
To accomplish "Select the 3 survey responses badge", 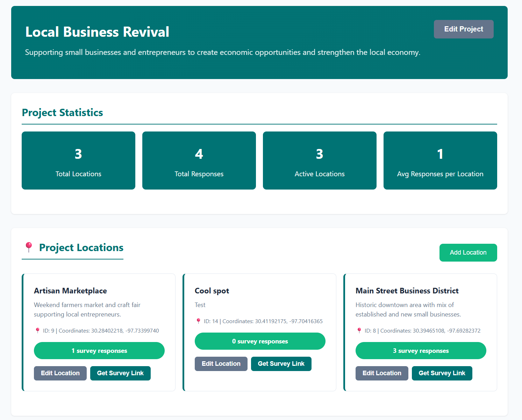I will point(421,351).
